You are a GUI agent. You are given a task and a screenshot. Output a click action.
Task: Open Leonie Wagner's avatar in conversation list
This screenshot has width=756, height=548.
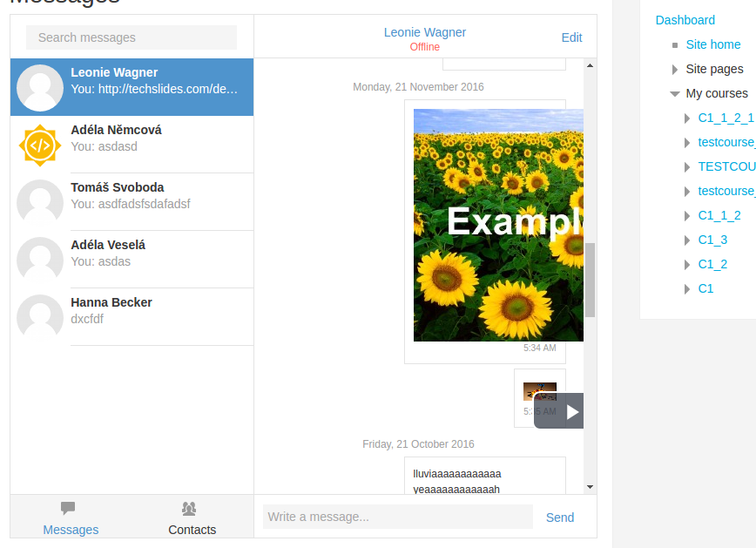40,88
